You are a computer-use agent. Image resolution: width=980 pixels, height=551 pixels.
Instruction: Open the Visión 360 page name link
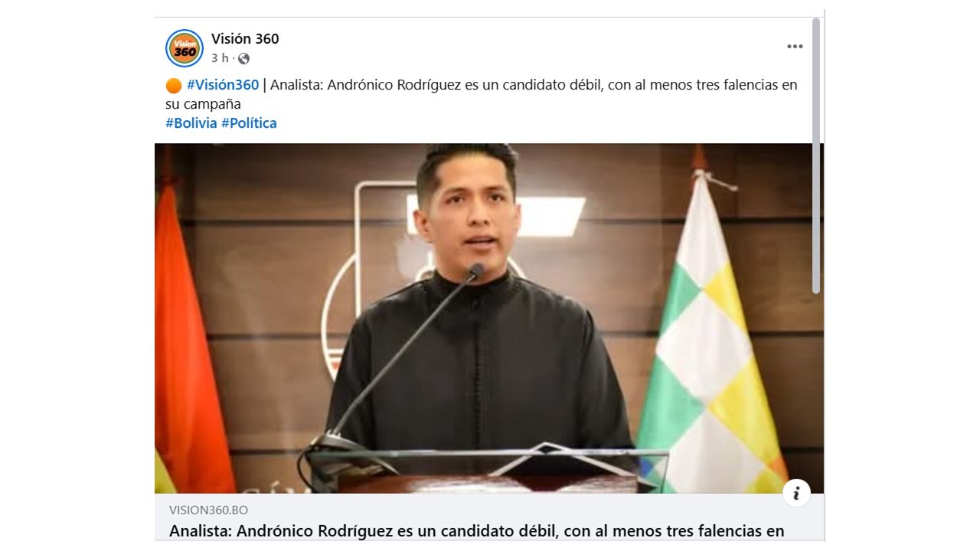tap(245, 39)
